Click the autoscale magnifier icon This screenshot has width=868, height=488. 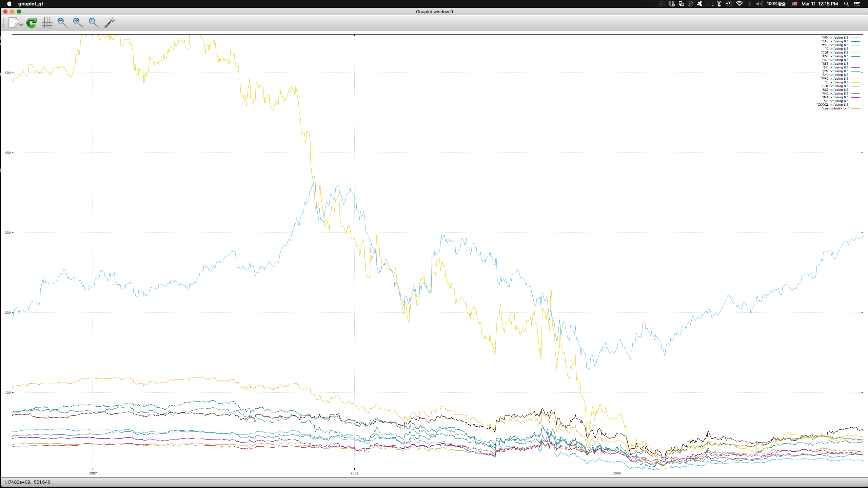(x=94, y=23)
